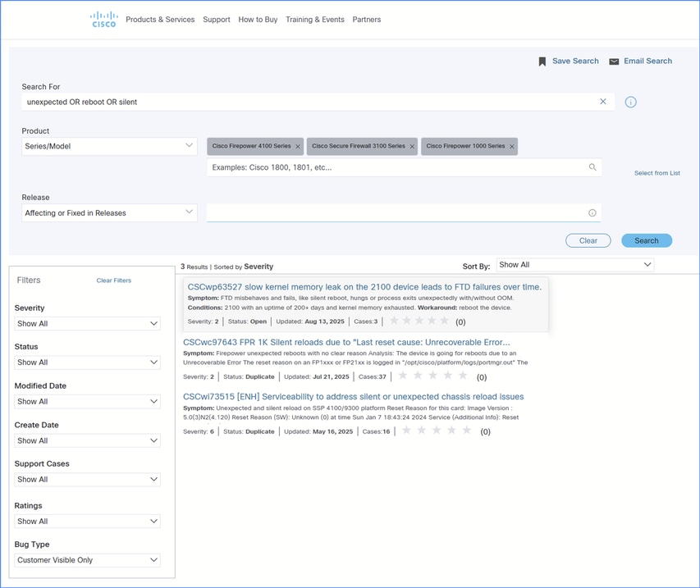
Task: Click the Release text input field
Action: (x=396, y=213)
